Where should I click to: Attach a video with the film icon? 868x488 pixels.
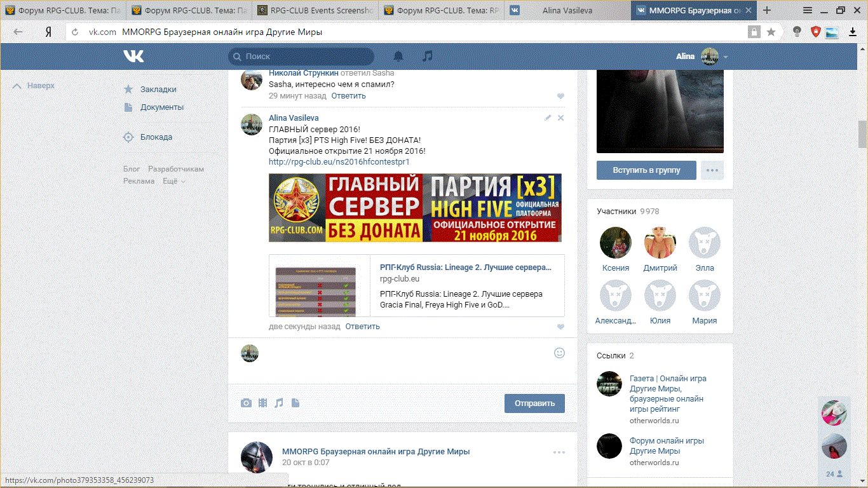coord(262,403)
